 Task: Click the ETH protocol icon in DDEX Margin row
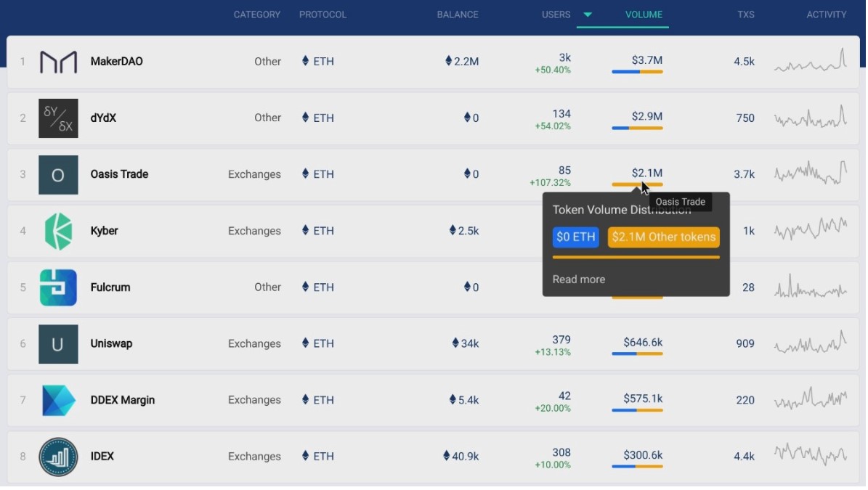point(306,399)
